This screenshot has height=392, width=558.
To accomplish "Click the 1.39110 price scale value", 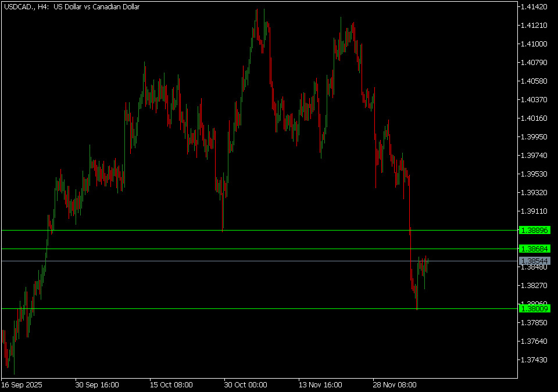I will [534, 211].
